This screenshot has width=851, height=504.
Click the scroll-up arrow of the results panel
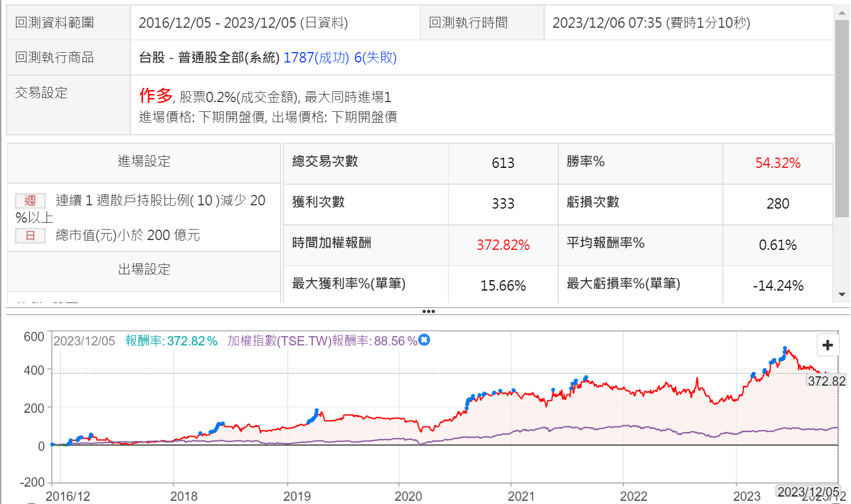[842, 12]
